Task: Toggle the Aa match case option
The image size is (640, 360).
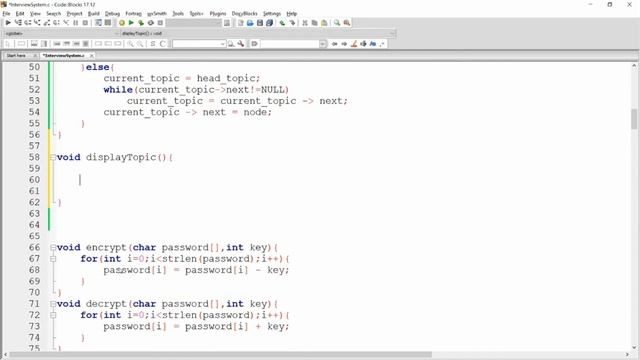Action: tap(373, 44)
